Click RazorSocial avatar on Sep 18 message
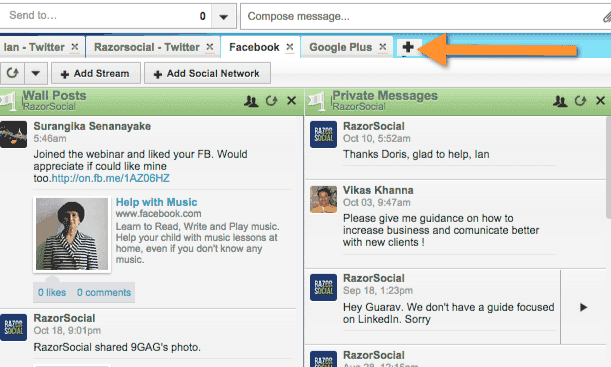611x367 pixels. click(x=323, y=288)
